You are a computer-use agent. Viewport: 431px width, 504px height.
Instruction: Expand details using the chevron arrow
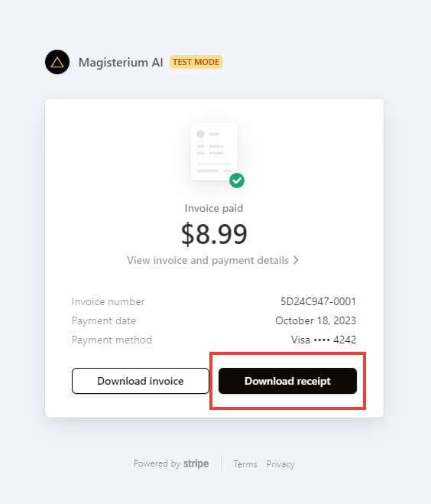[x=296, y=260]
